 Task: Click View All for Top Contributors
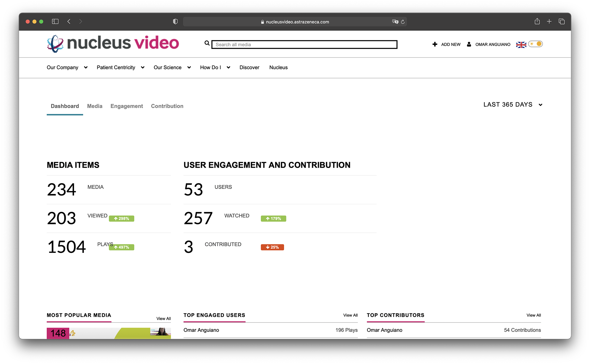point(533,315)
